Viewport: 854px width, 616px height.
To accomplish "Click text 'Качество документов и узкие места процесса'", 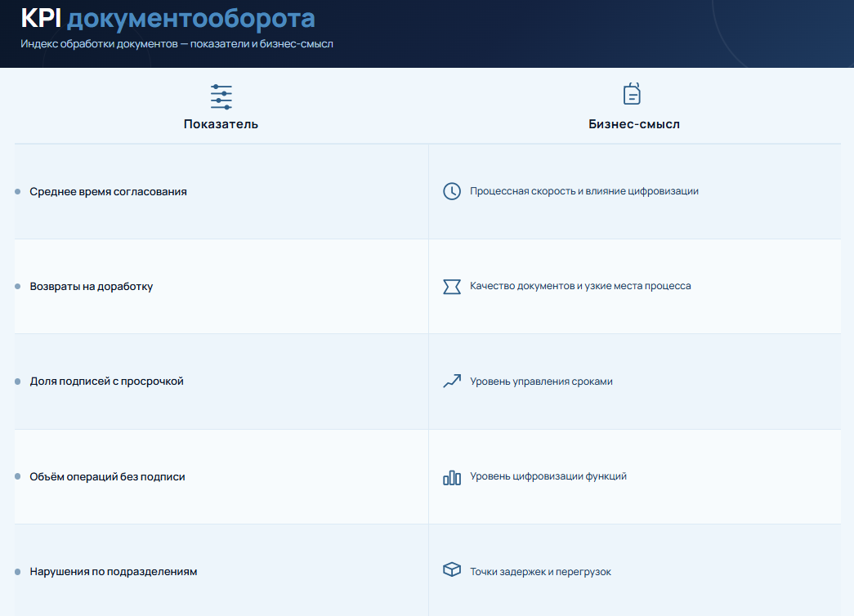I will coord(580,286).
